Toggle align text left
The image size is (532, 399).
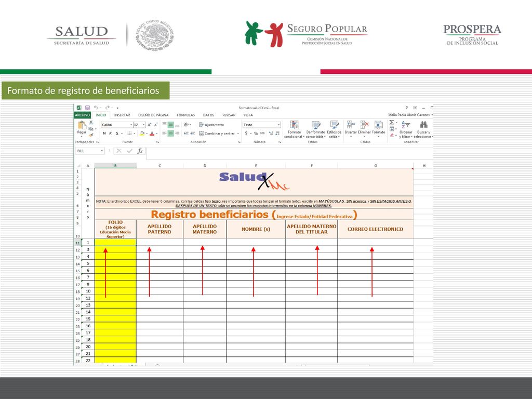pos(165,134)
